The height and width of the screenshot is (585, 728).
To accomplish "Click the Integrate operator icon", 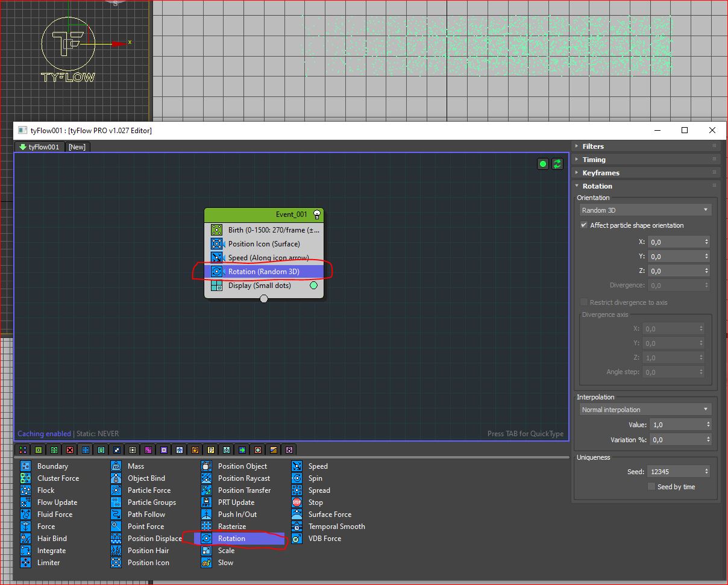I will pyautogui.click(x=25, y=551).
